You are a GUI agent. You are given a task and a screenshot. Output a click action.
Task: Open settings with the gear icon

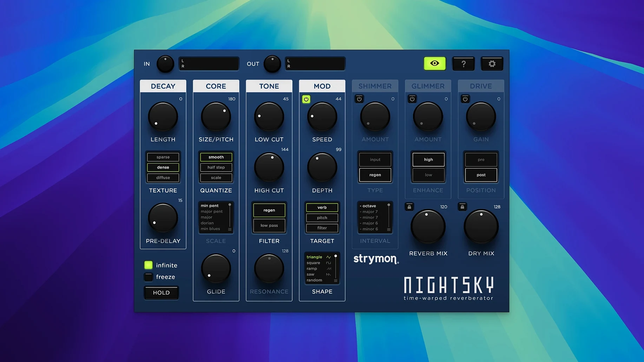click(x=492, y=64)
